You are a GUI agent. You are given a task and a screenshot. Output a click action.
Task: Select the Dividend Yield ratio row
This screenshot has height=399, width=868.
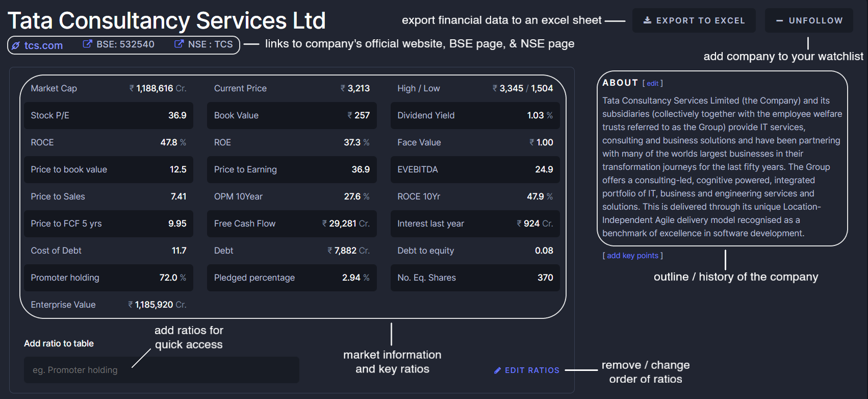[475, 115]
